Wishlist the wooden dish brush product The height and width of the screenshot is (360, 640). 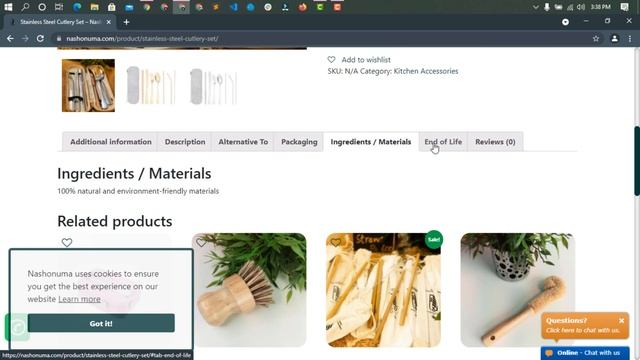[x=201, y=242]
